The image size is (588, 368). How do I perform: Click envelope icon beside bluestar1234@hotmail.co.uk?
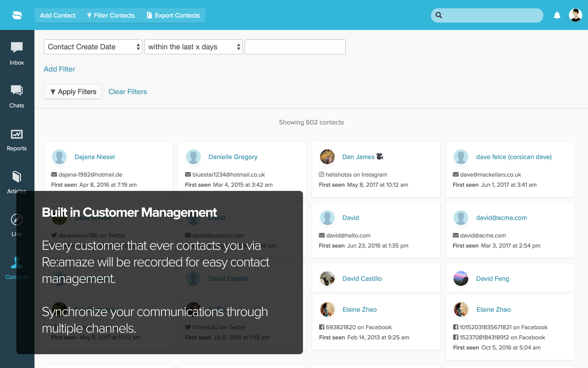pos(188,175)
